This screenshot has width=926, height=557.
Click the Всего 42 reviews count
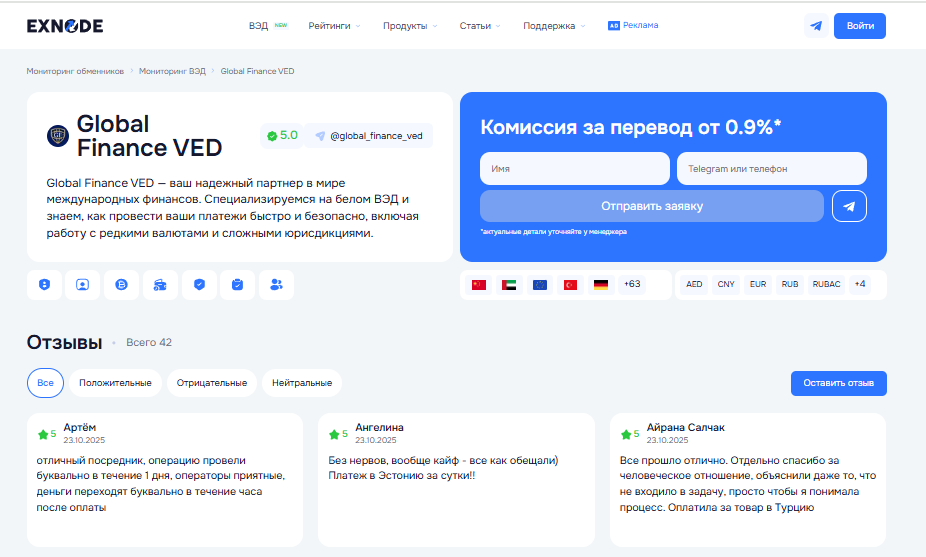point(149,343)
